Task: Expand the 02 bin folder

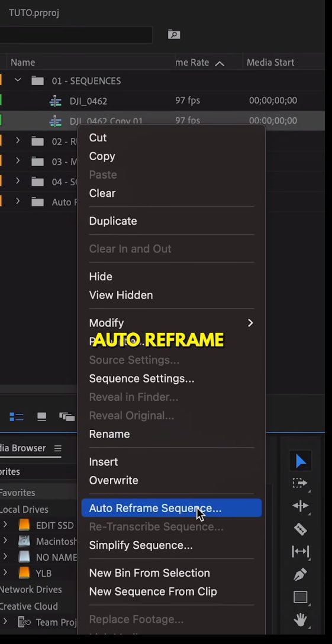Action: coord(18,141)
